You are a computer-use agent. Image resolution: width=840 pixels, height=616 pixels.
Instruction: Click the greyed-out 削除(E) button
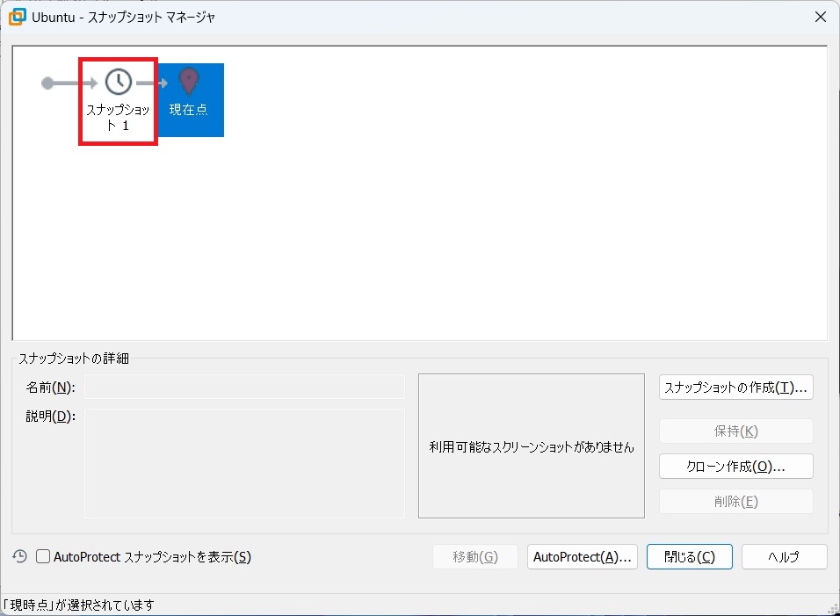735,502
